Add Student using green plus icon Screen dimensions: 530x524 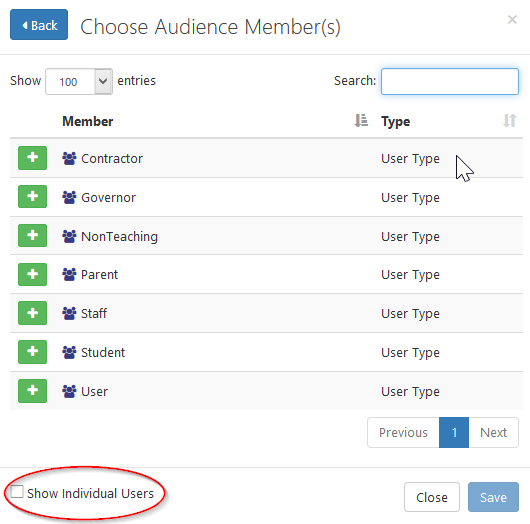tap(32, 352)
